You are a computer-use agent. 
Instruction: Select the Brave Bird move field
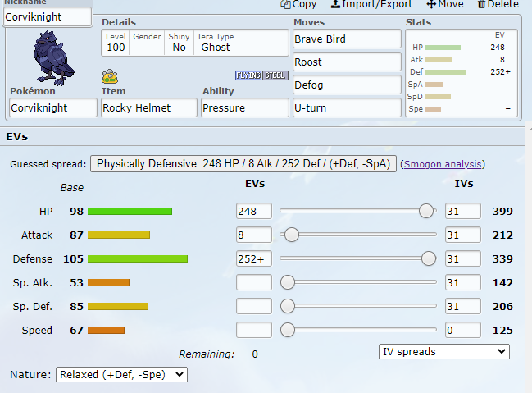(347, 39)
